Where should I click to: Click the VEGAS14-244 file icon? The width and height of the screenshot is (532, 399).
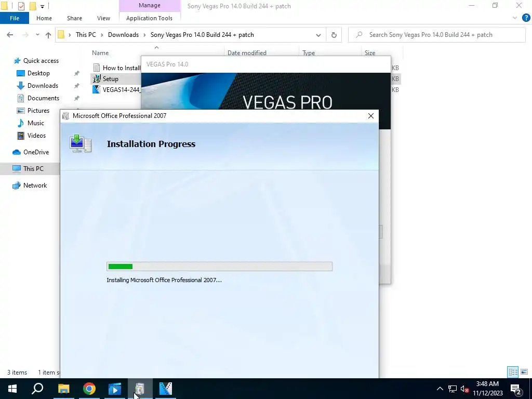(x=97, y=89)
